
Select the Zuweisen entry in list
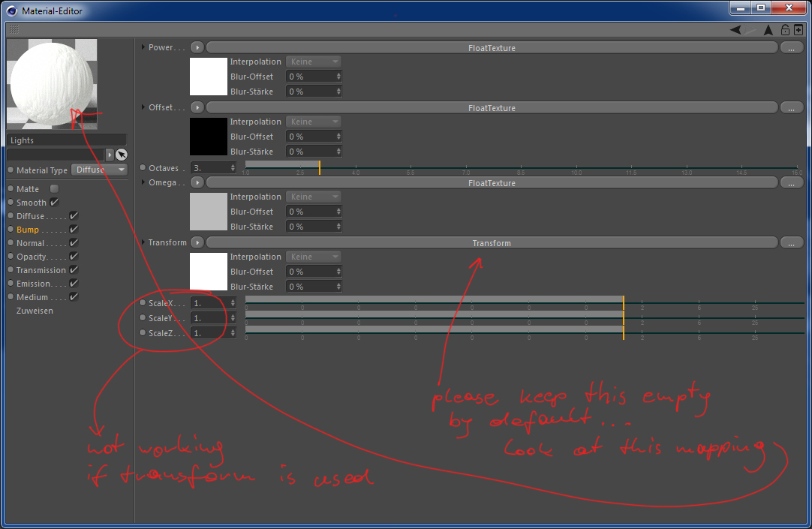[x=35, y=311]
